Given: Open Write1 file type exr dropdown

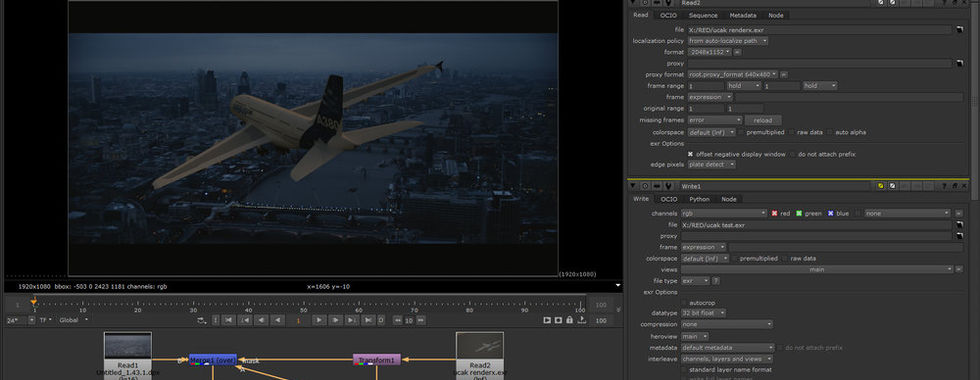Looking at the screenshot, I should (x=695, y=281).
